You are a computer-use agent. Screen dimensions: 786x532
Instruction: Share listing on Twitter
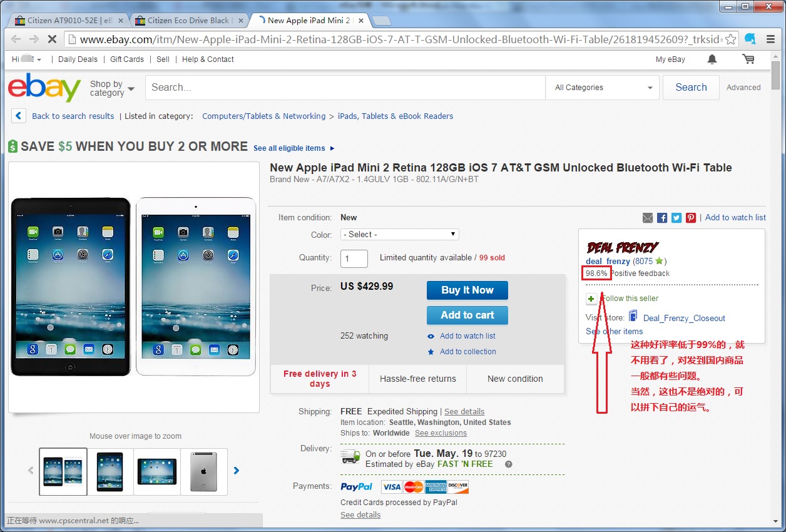(676, 218)
